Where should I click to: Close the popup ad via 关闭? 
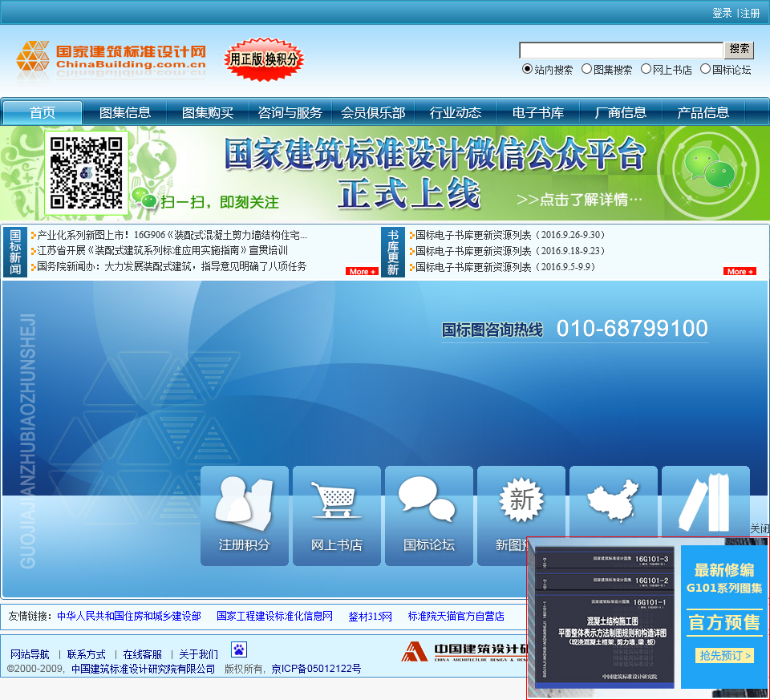click(x=760, y=528)
